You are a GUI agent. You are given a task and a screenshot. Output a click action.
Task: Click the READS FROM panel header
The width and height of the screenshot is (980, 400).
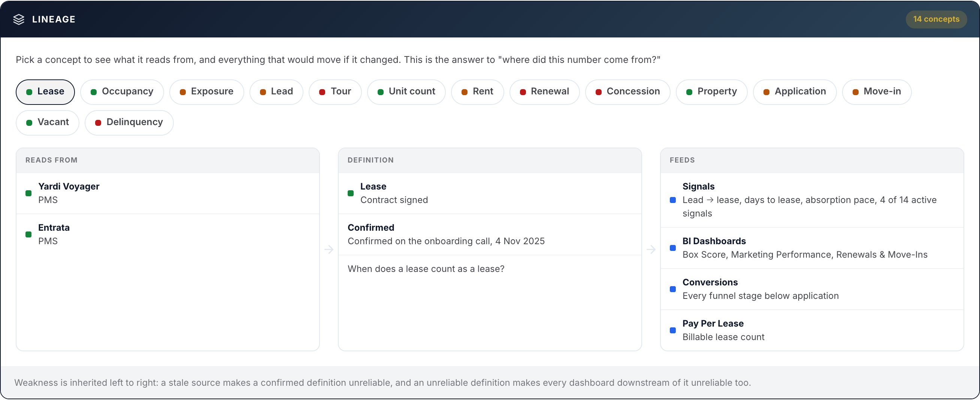[168, 160]
